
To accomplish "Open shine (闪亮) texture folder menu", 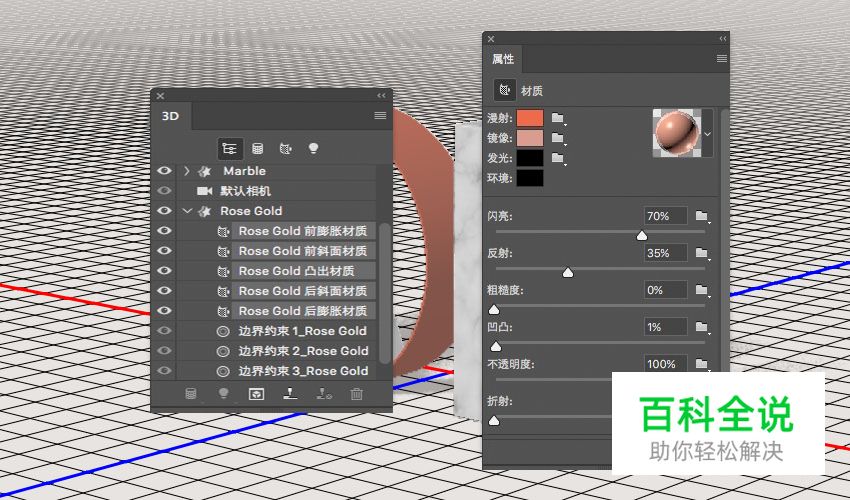I will pos(703,216).
